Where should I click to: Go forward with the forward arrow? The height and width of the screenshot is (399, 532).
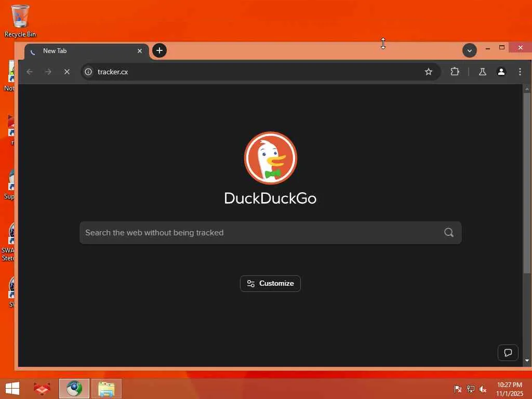(x=48, y=72)
